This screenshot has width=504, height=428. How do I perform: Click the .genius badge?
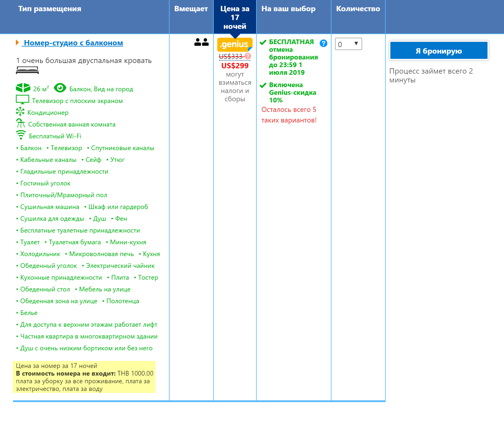tap(235, 44)
